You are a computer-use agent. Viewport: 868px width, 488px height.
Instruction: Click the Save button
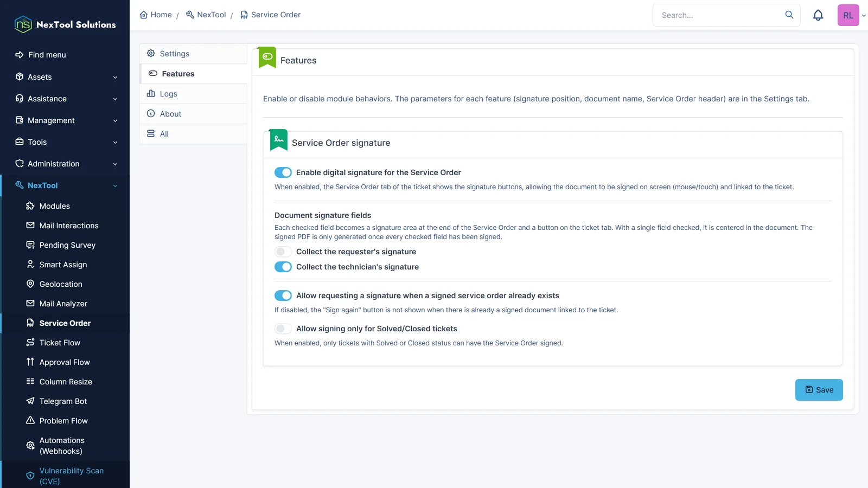pos(819,390)
